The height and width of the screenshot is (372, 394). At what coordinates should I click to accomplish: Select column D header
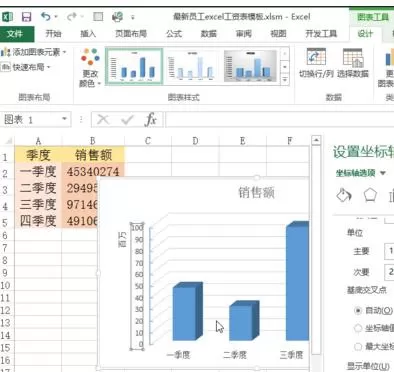(x=195, y=141)
